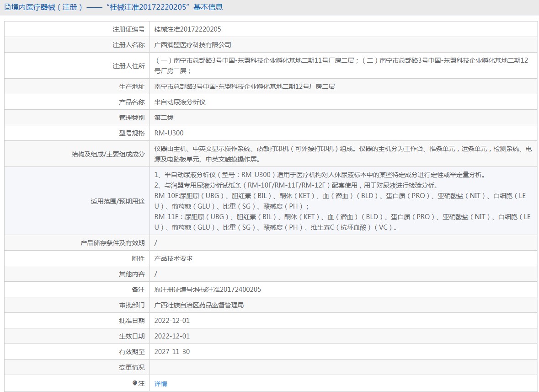Click the 生产地址 row label

click(132, 86)
